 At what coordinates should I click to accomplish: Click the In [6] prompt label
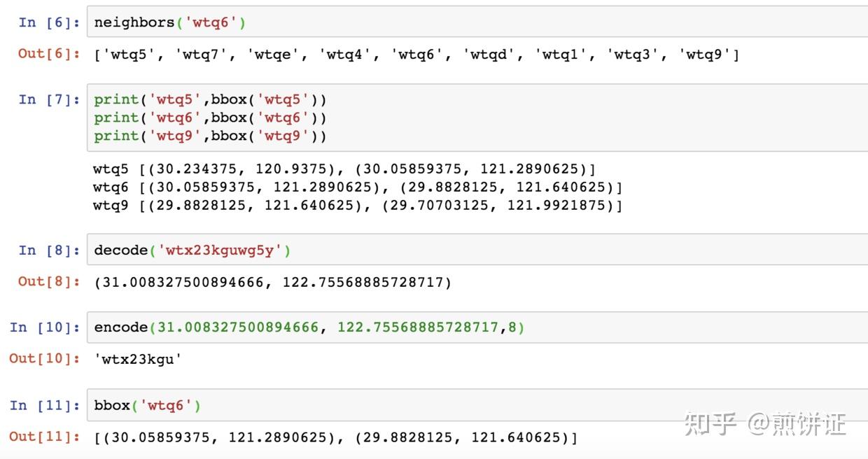(x=49, y=23)
